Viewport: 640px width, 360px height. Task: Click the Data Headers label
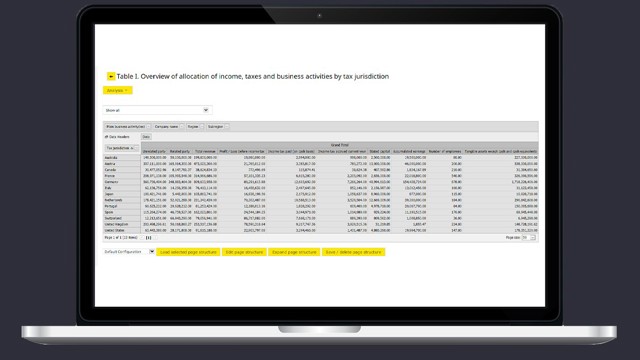click(x=117, y=137)
